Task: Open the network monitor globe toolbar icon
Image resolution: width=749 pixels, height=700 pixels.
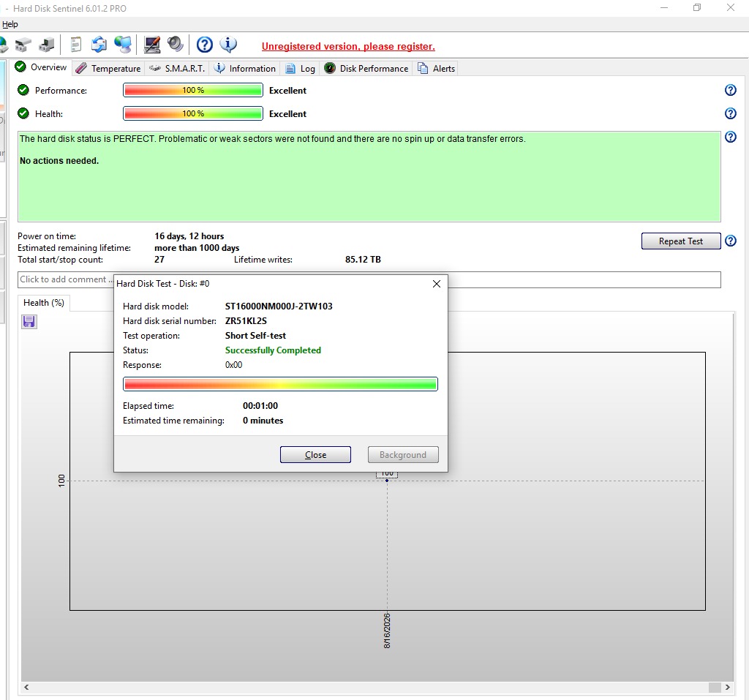Action: [123, 45]
